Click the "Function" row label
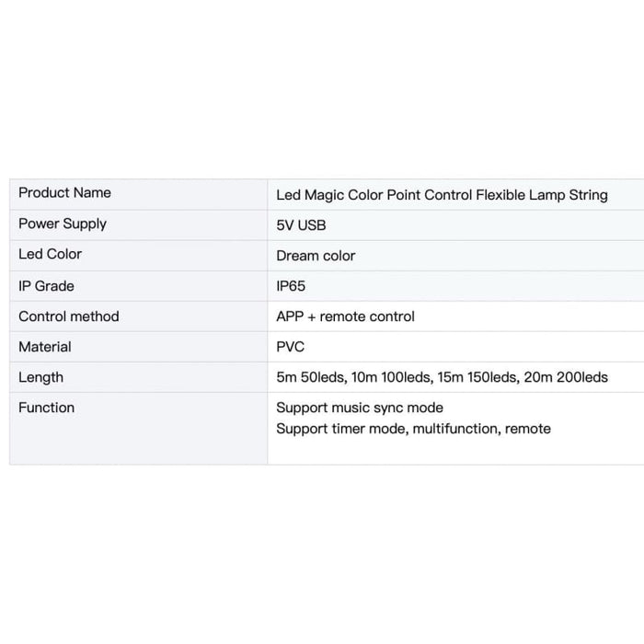The width and height of the screenshot is (644, 644). (46, 408)
